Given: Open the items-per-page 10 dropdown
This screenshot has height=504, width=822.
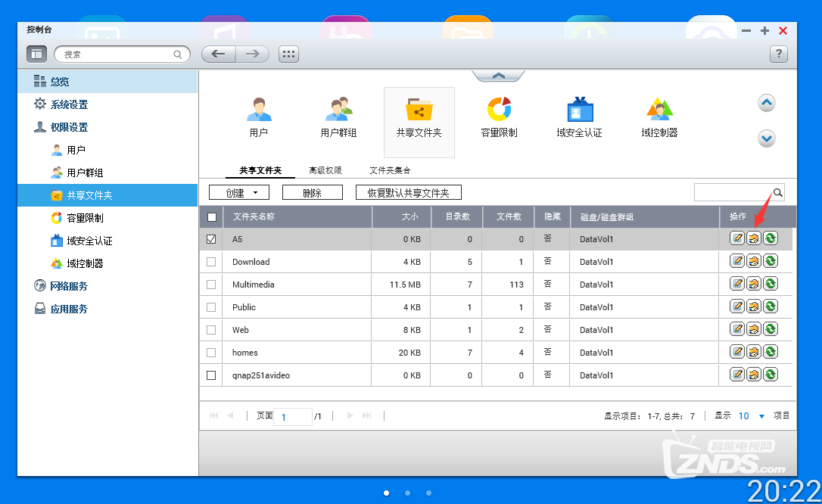Looking at the screenshot, I should pyautogui.click(x=751, y=416).
